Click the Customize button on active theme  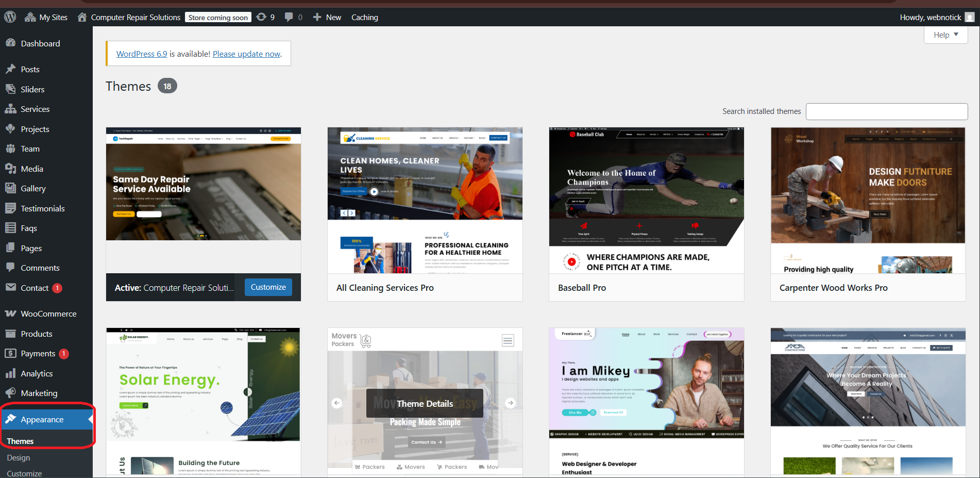click(x=268, y=287)
